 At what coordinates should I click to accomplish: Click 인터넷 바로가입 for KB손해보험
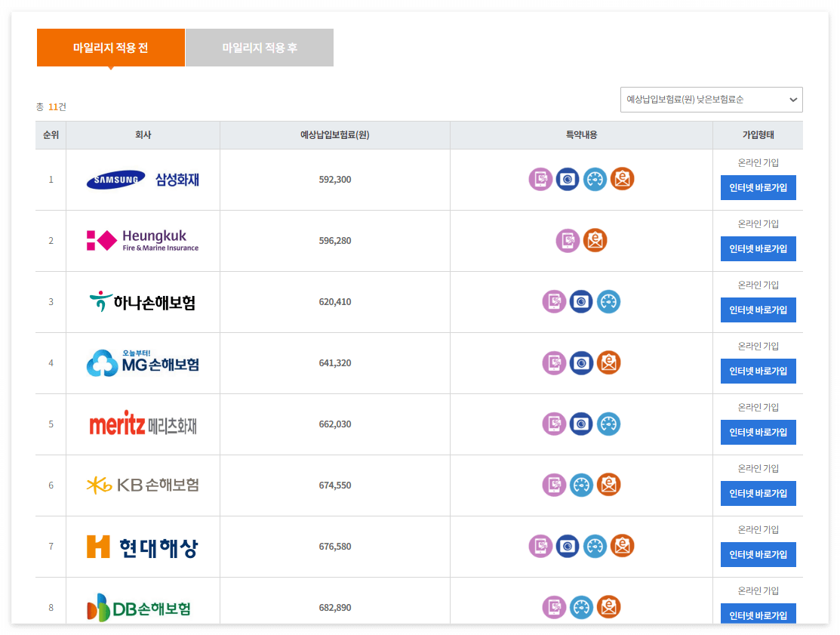[x=758, y=493]
